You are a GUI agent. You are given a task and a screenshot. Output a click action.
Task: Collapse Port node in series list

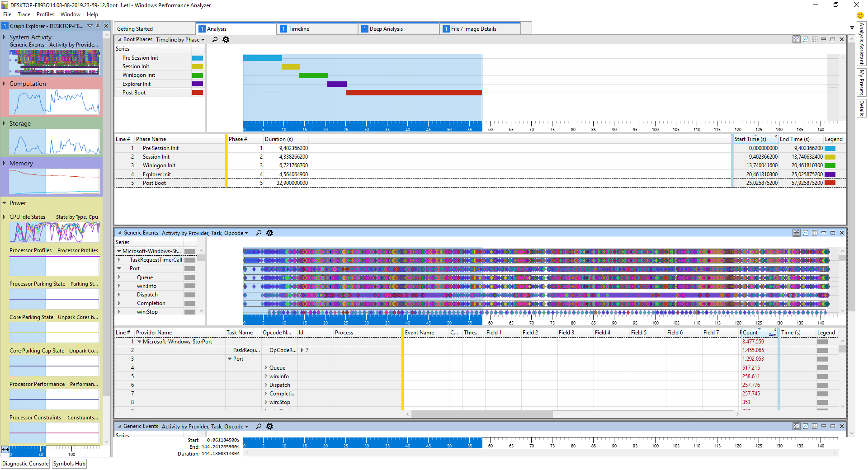coord(119,268)
